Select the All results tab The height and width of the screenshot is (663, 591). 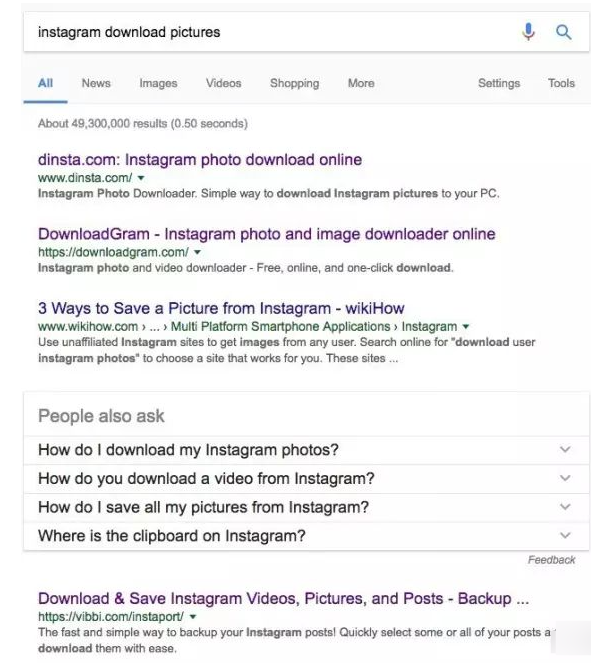pyautogui.click(x=45, y=83)
